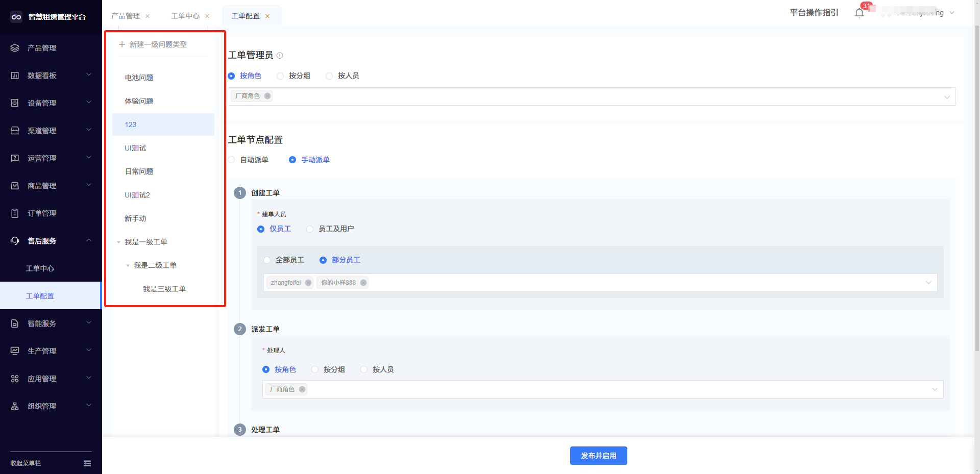Click the 工单管理员 info help icon
980x474 pixels.
pos(280,56)
